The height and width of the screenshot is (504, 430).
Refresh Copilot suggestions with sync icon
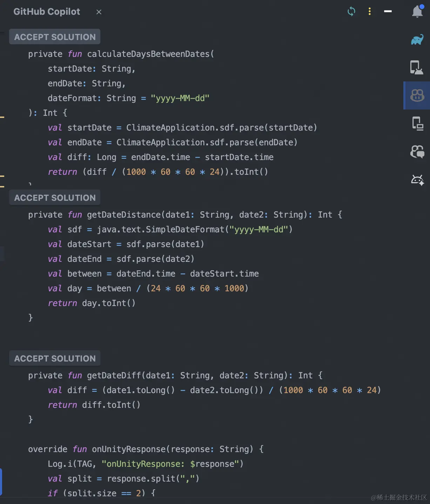click(351, 11)
